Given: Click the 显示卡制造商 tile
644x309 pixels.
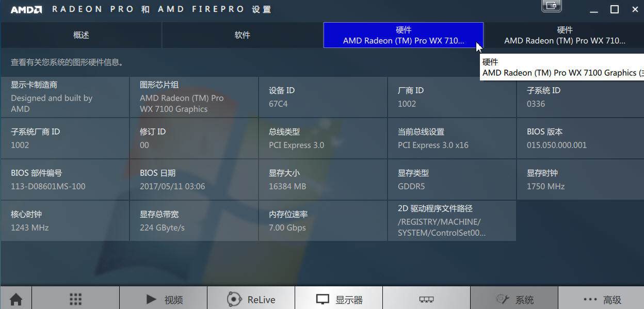Looking at the screenshot, I should [x=65, y=97].
